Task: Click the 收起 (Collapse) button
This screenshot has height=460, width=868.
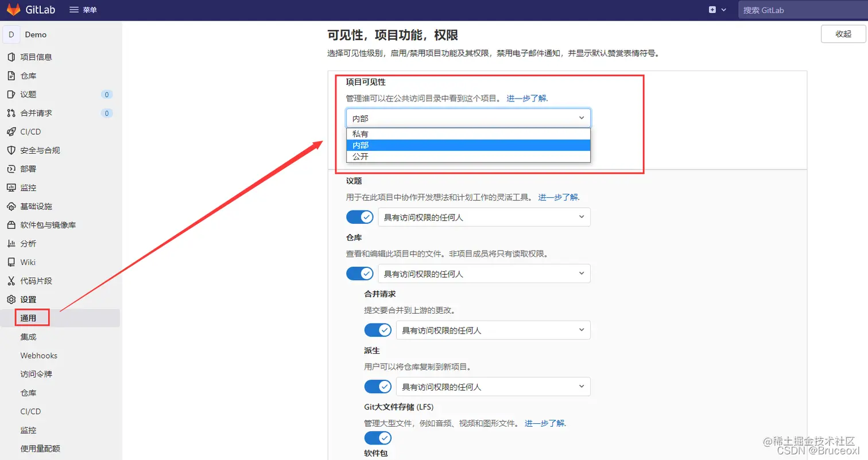Action: (x=843, y=34)
